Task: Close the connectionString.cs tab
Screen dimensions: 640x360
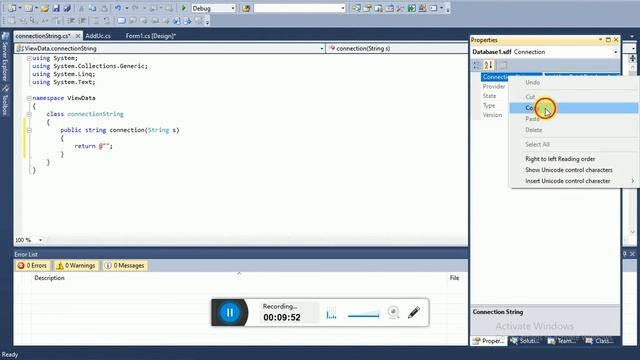Action: click(78, 36)
